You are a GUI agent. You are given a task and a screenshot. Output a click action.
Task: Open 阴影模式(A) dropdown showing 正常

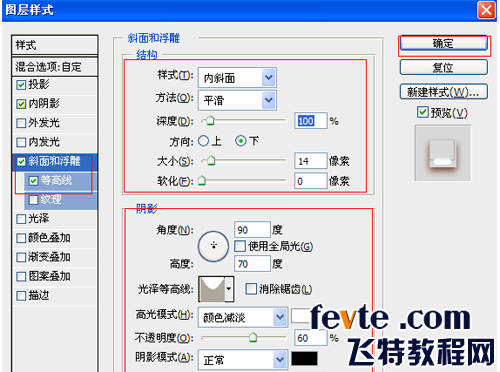243,360
